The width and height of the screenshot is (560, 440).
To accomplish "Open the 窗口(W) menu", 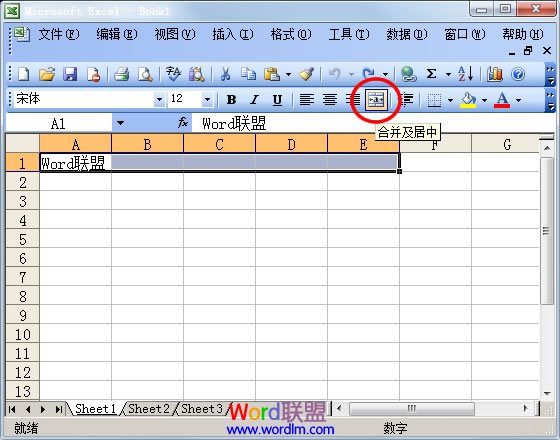I will click(465, 34).
